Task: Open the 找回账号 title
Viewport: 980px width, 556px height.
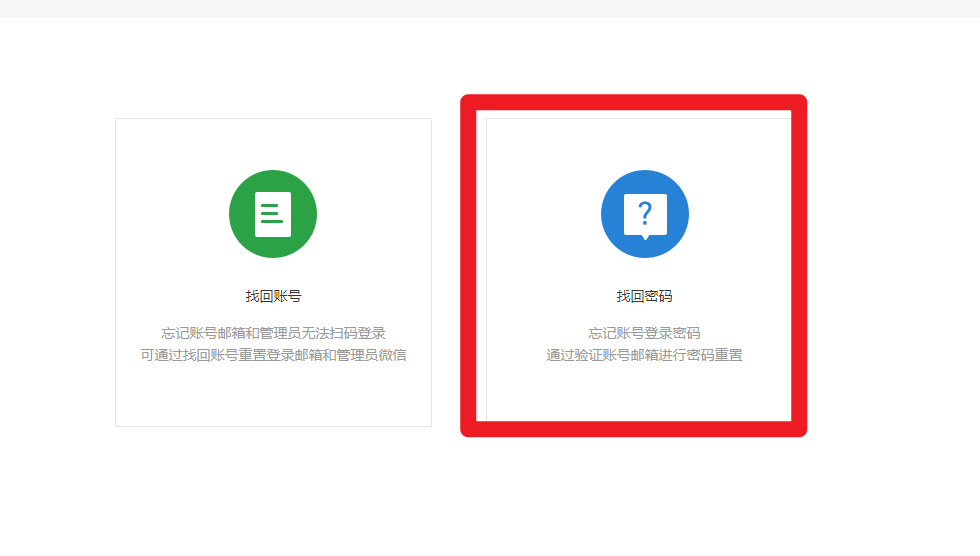Action: 273,296
